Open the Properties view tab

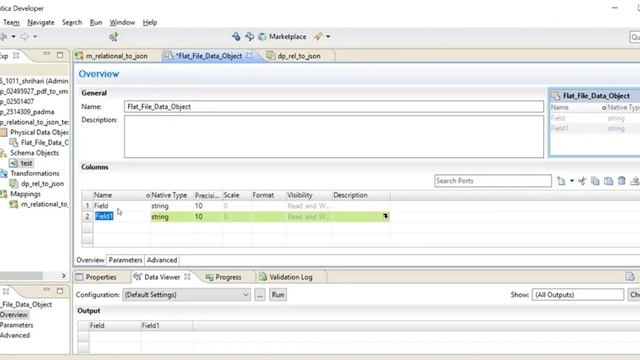96,277
